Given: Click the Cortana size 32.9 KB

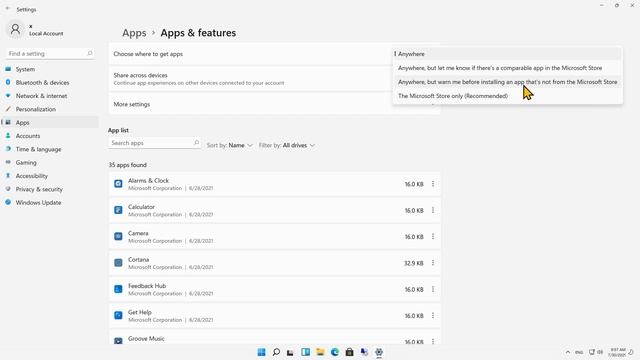Looking at the screenshot, I should pos(413,263).
